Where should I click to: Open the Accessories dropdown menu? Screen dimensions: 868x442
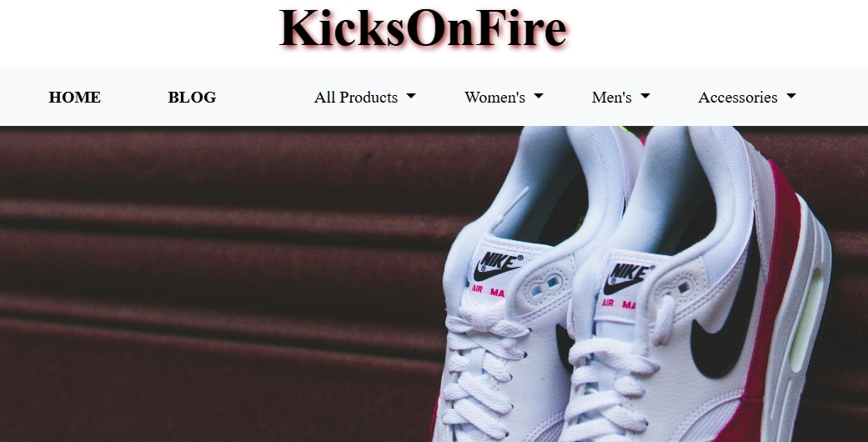point(747,97)
